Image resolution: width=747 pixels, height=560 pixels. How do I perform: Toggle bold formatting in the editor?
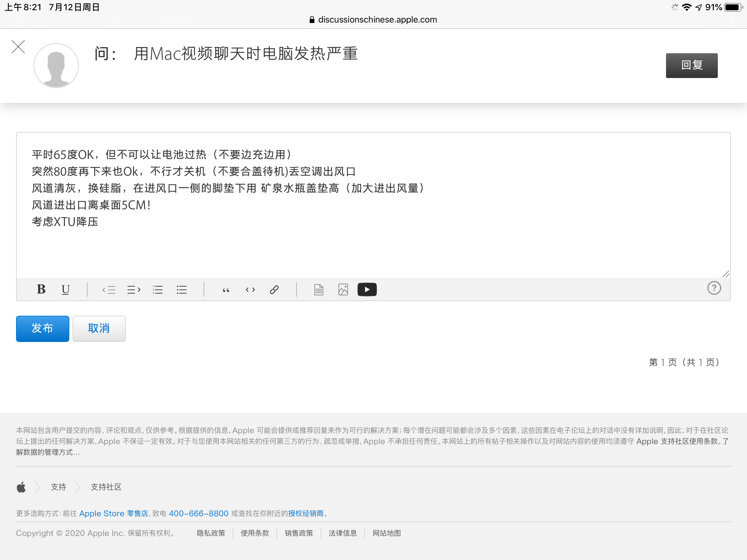[x=41, y=289]
